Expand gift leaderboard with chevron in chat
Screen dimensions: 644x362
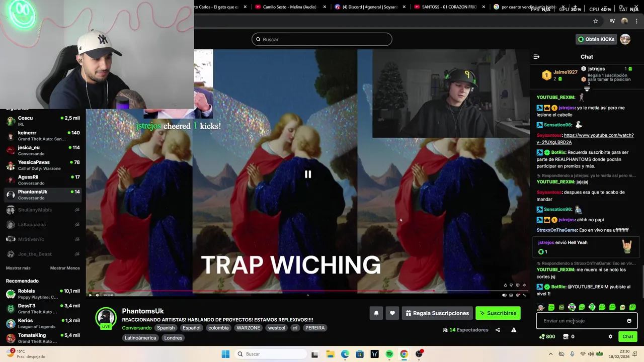(587, 89)
